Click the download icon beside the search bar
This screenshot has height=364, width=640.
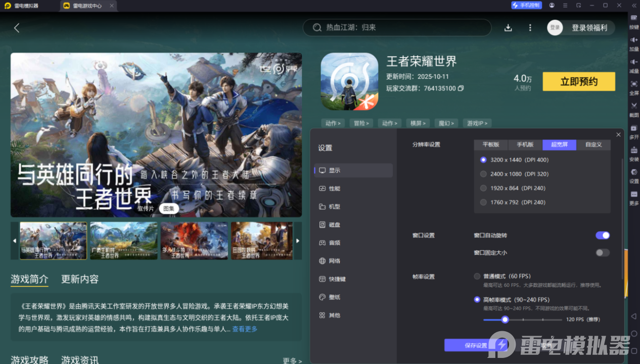tap(508, 28)
